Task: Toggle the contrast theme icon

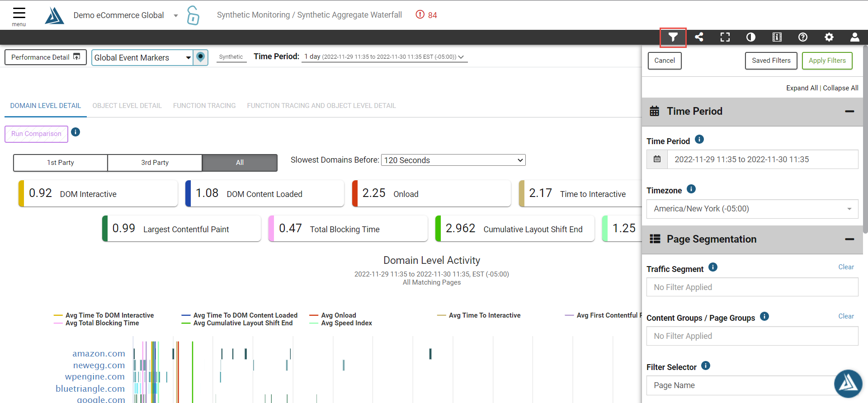Action: pyautogui.click(x=751, y=37)
